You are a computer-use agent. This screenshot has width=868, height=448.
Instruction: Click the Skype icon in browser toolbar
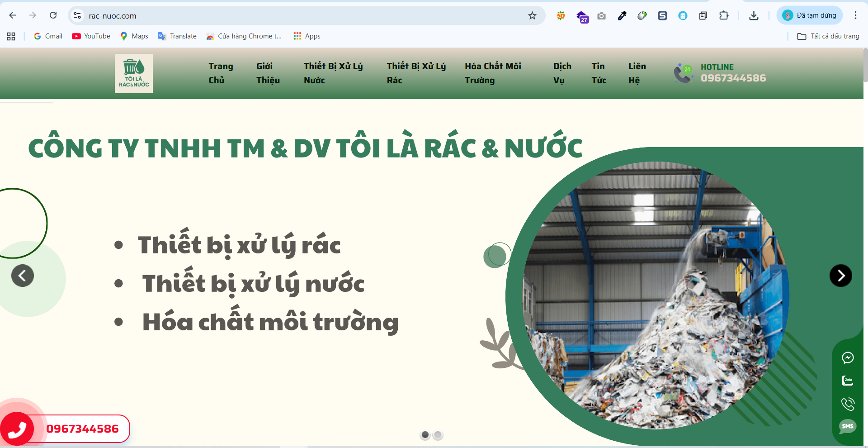click(662, 15)
